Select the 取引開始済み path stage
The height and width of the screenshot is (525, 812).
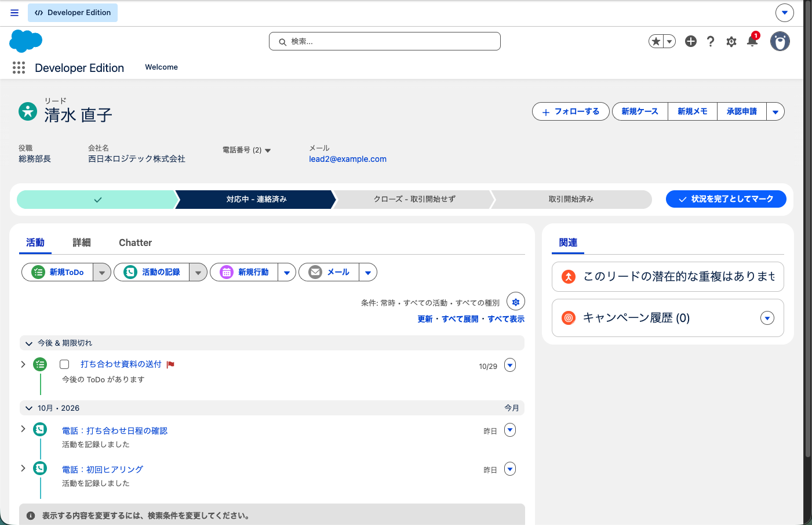[x=571, y=199]
